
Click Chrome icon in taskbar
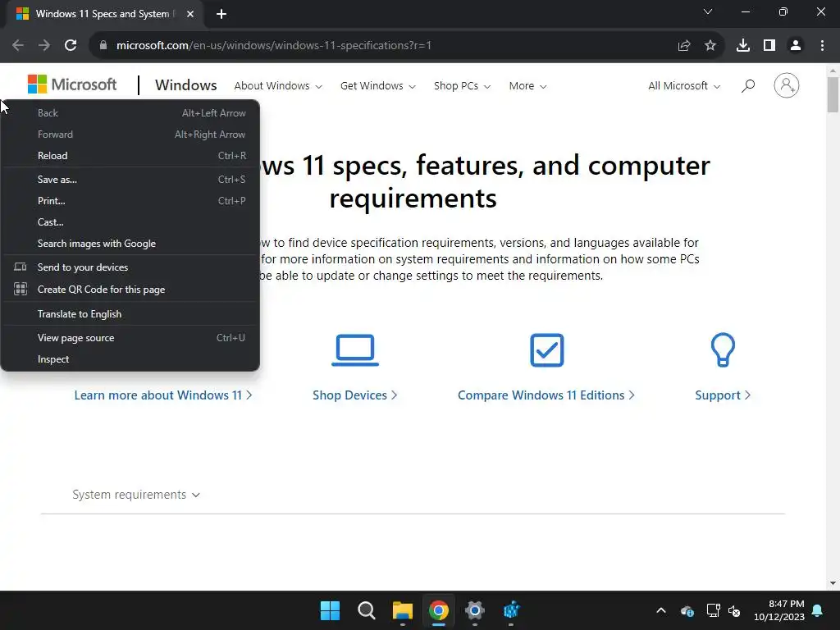(439, 610)
